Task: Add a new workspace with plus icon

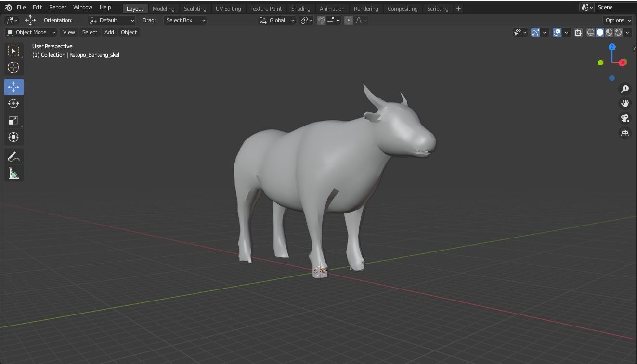Action: point(458,8)
